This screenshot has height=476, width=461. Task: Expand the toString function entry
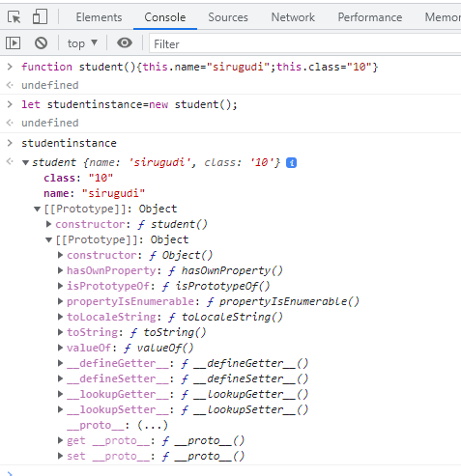[60, 332]
